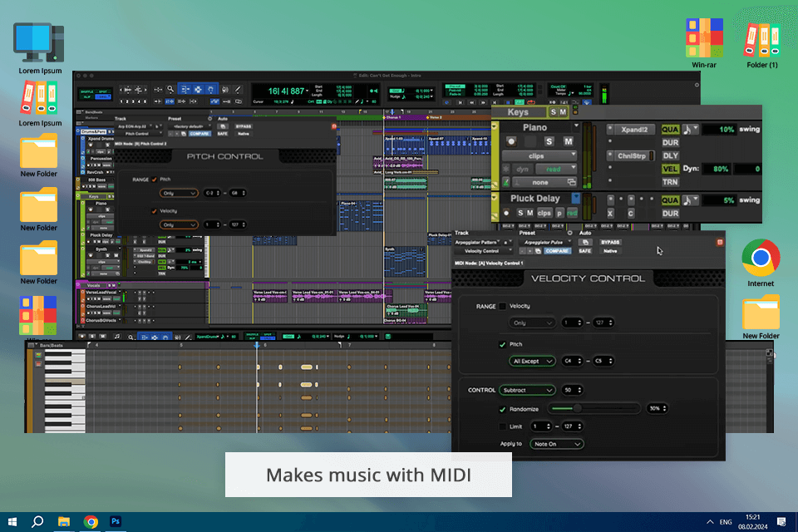
Task: Click the Piano 10% swing value field
Action: (x=718, y=130)
